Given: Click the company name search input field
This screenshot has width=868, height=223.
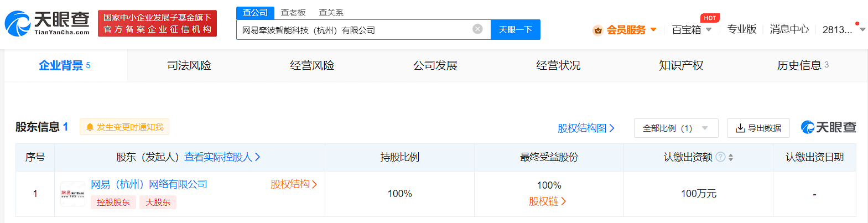Looking at the screenshot, I should (354, 30).
